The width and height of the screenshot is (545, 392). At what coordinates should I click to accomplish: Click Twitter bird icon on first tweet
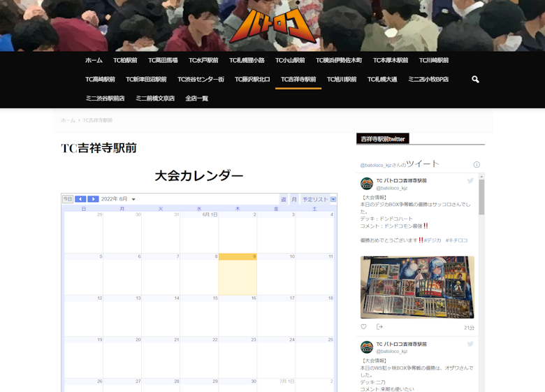[470, 180]
